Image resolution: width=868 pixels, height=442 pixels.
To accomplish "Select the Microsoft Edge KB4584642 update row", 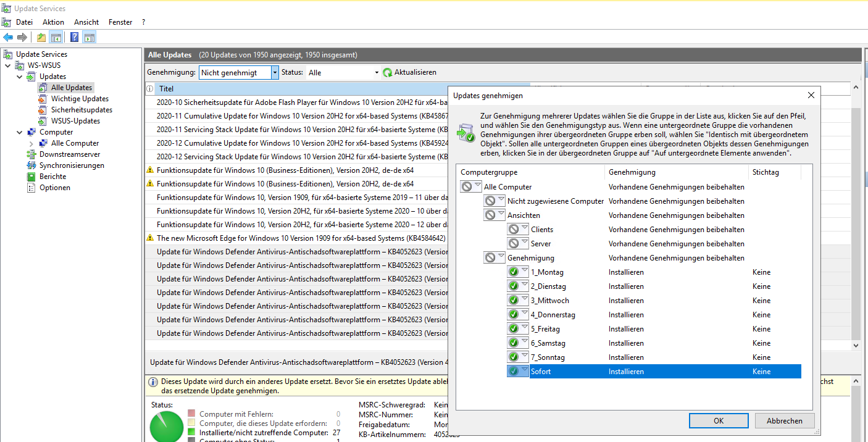I will tap(296, 238).
